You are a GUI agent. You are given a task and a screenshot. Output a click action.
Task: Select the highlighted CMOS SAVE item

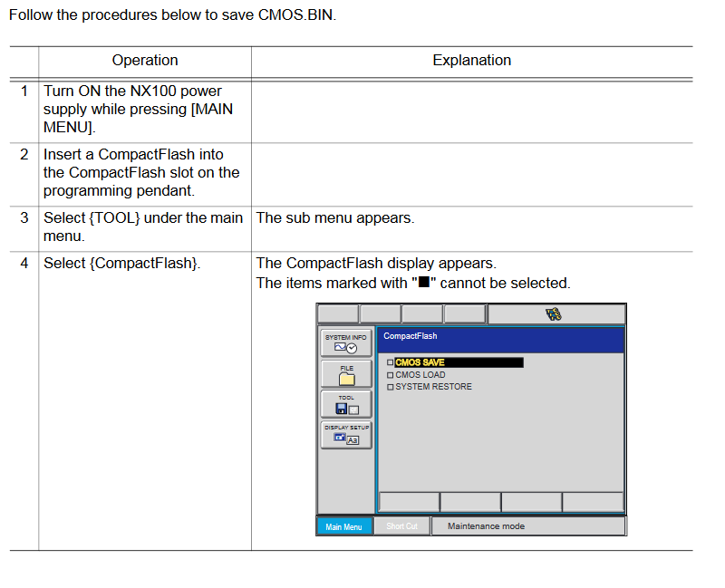click(459, 362)
